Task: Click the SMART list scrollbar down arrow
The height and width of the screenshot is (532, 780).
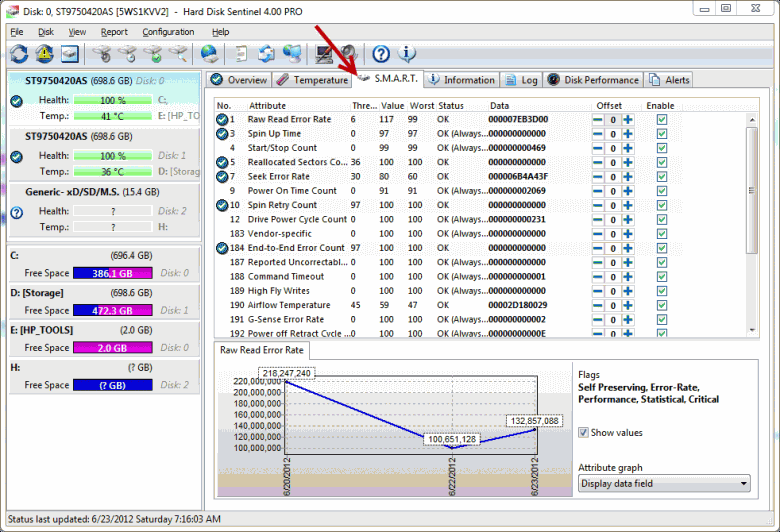Action: 752,330
